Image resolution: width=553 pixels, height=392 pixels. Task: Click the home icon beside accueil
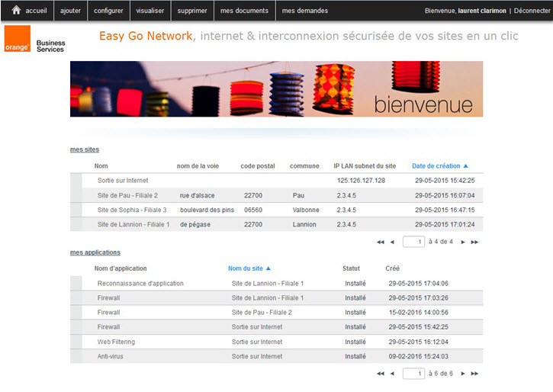click(x=16, y=10)
